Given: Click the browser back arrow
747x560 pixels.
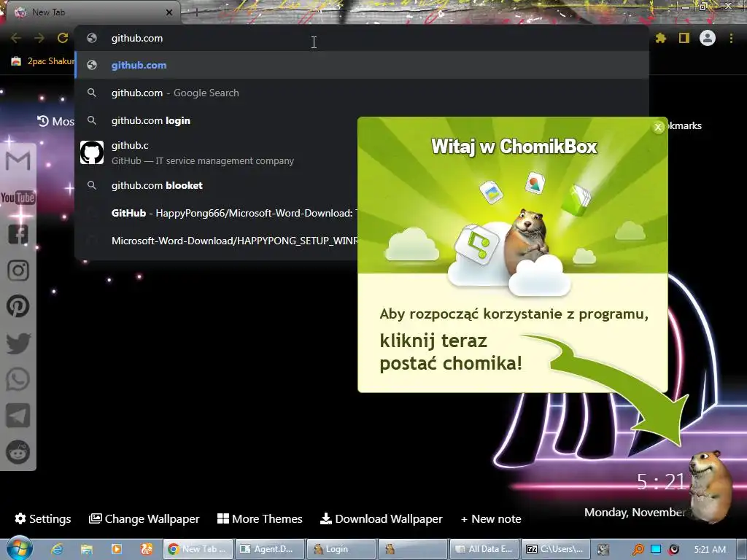Looking at the screenshot, I should [16, 38].
